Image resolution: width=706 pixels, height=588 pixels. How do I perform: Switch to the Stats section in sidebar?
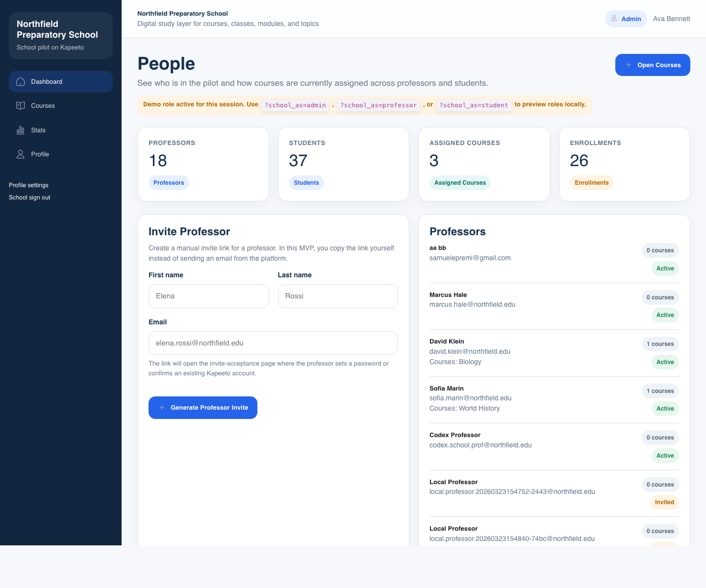[x=38, y=130]
